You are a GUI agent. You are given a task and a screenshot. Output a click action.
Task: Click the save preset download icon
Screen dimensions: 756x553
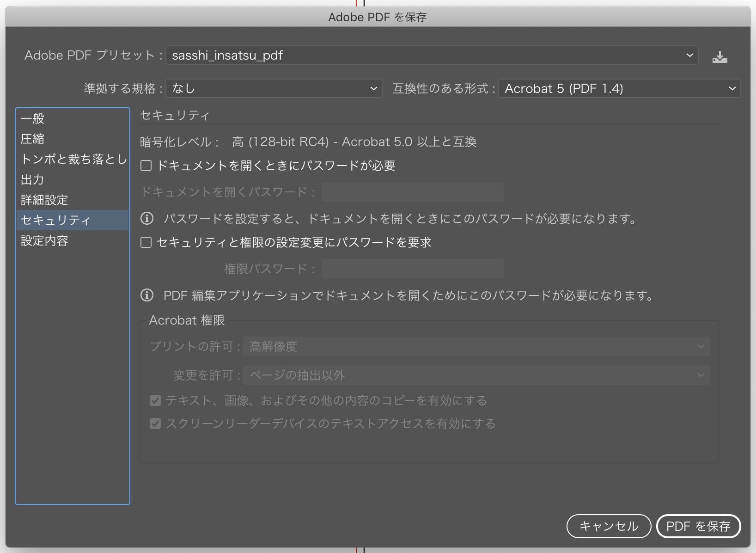[x=719, y=56]
